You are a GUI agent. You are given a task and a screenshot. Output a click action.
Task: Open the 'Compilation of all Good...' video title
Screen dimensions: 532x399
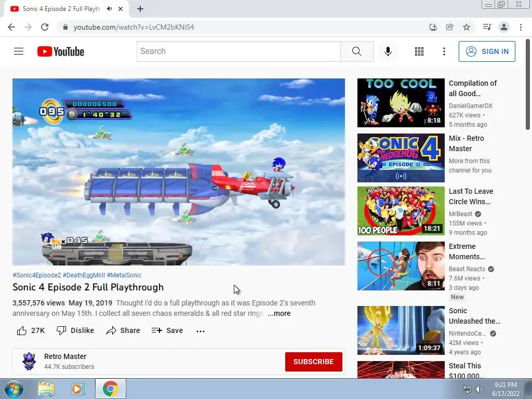473,88
